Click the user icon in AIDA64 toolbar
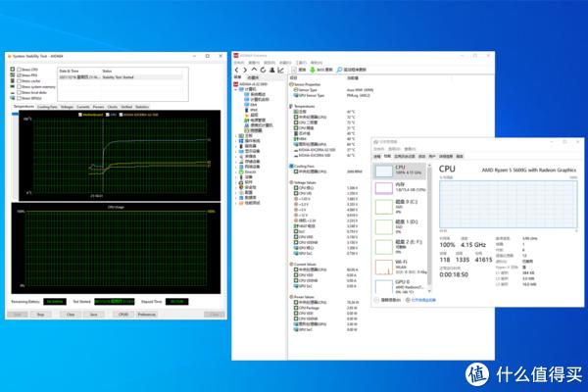Viewport: 588px width, 392px height. point(271,70)
